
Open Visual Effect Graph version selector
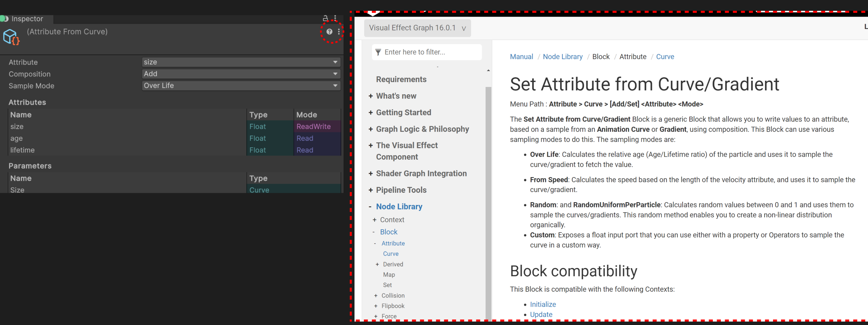[417, 28]
